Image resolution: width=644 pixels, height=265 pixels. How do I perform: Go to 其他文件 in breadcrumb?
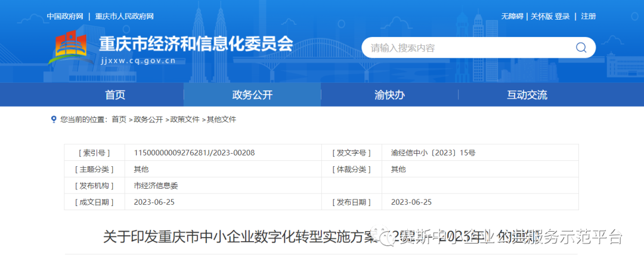[x=221, y=119]
